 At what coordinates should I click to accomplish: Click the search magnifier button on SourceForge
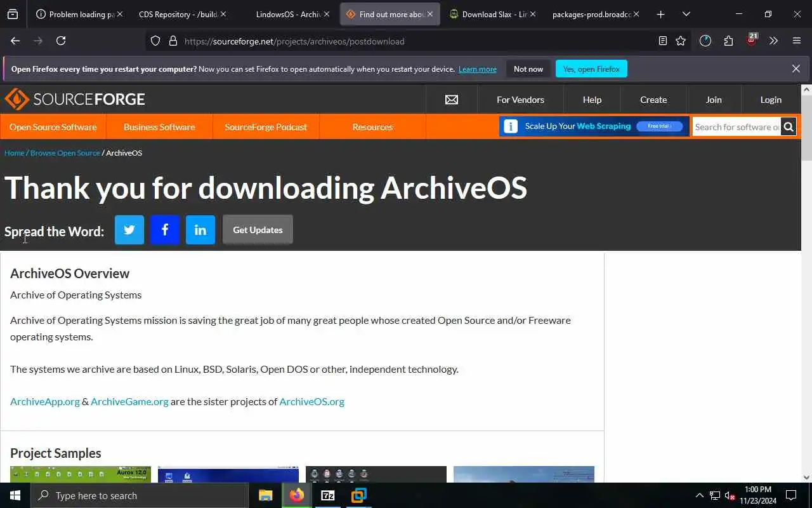pos(789,127)
